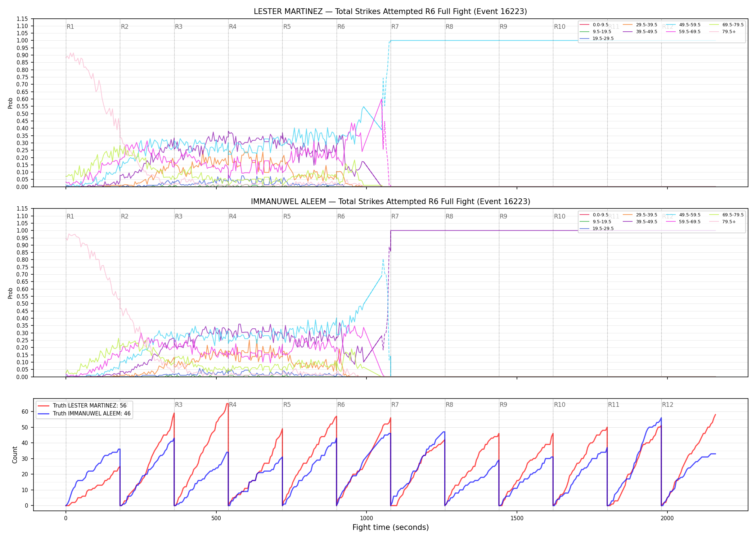Click the '1.15' tick on Martinez chart
Image resolution: width=756 pixels, height=540 pixels.
pyautogui.click(x=22, y=19)
